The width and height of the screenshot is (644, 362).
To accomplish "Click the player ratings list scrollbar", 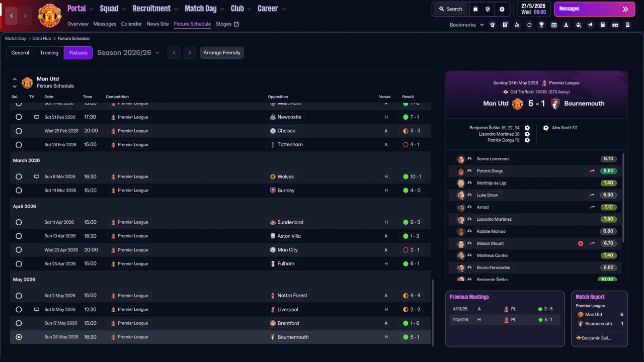I will pos(624,198).
